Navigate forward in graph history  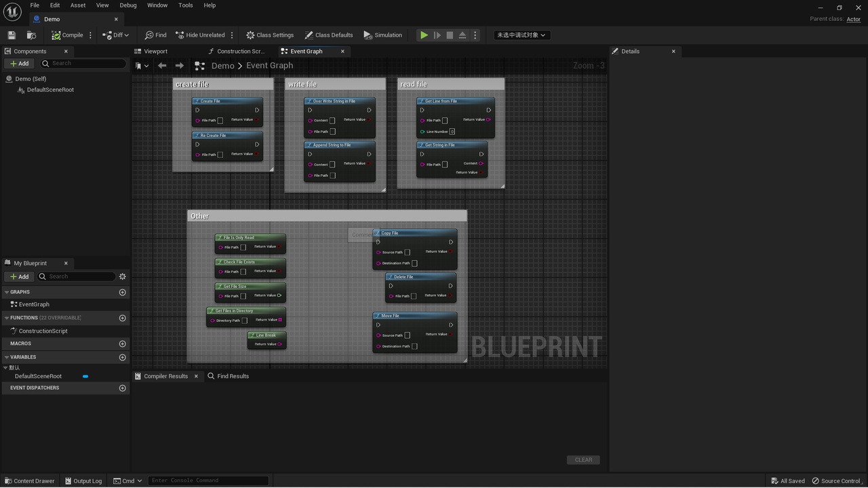click(x=180, y=66)
